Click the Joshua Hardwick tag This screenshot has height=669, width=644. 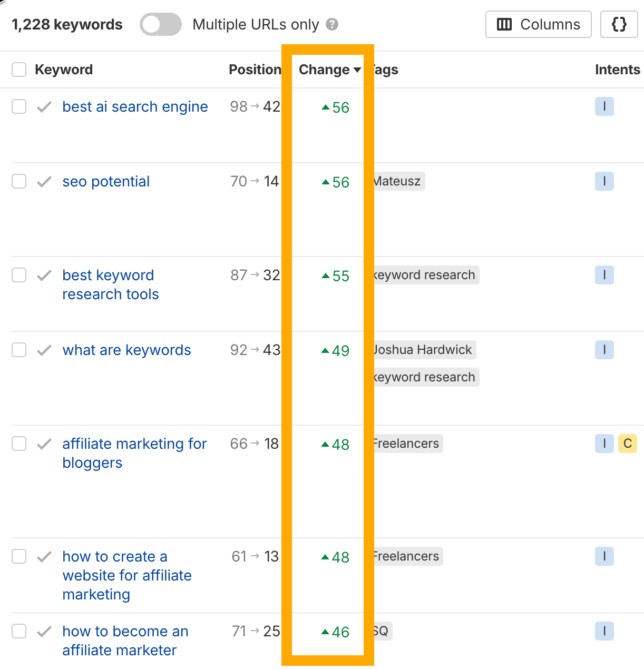[x=424, y=350]
